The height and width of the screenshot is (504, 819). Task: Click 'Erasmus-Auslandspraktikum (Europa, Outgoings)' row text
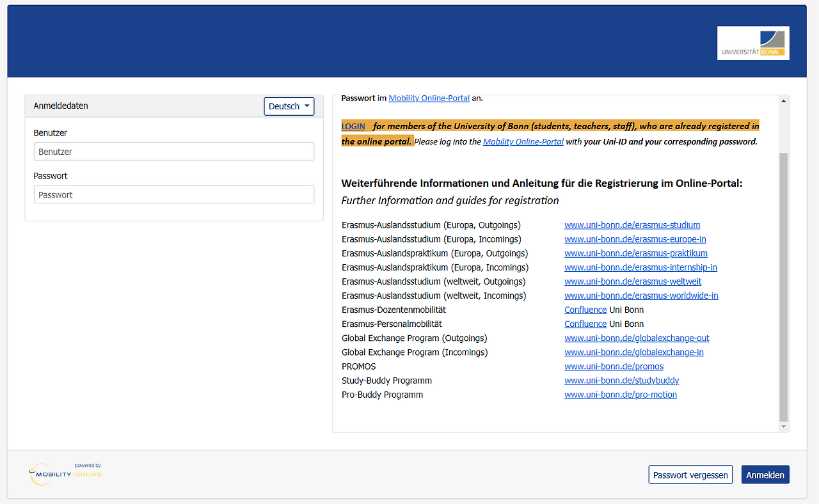click(435, 253)
